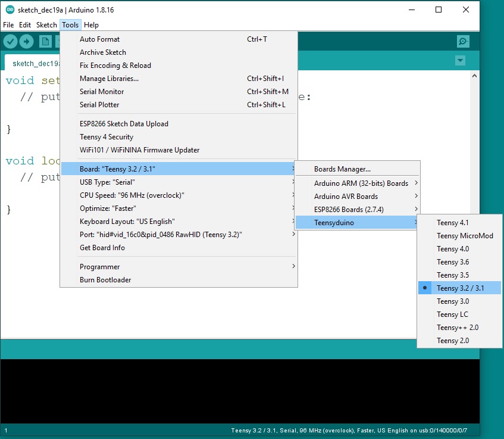Click the Verify checkmark toolbar icon
Screen dimensions: 504x439
(11, 41)
